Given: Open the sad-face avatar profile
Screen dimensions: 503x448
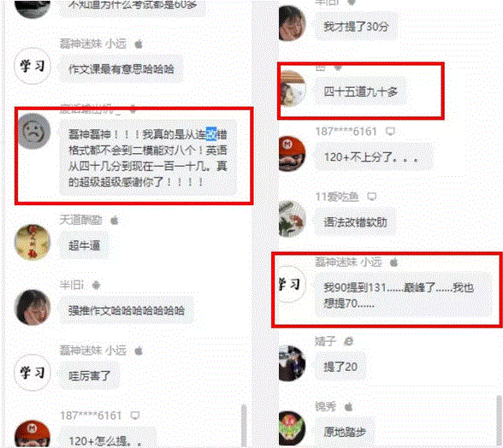Looking at the screenshot, I should point(33,132).
